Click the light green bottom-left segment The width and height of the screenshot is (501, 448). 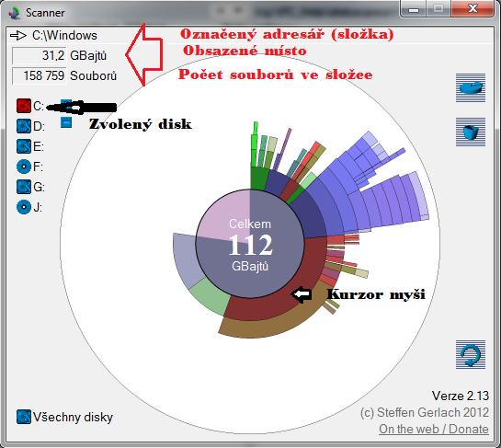coord(211,296)
